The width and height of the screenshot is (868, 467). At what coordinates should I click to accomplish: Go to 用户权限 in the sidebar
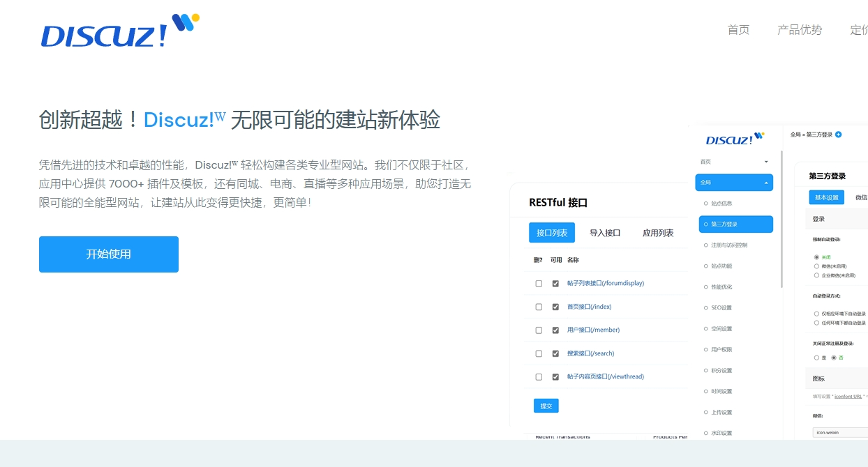pos(721,350)
